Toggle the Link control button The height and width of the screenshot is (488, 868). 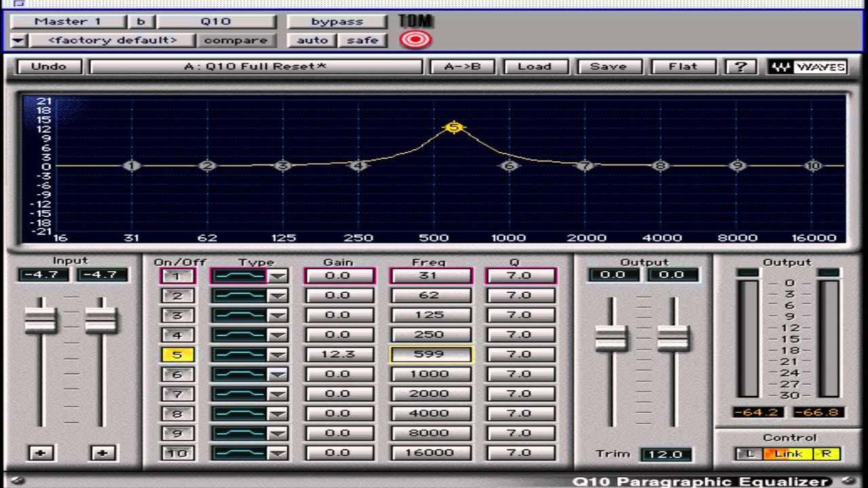[x=788, y=454]
